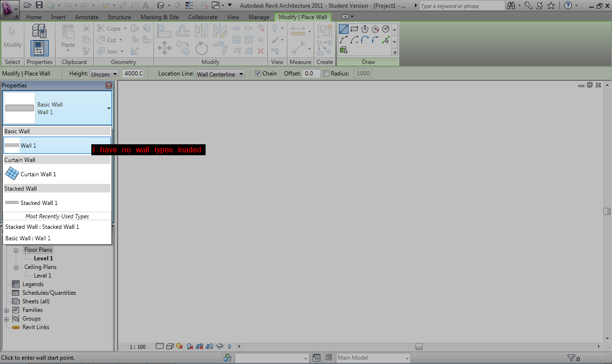Select the Rectangle draw tool
The height and width of the screenshot is (364, 612).
354,29
